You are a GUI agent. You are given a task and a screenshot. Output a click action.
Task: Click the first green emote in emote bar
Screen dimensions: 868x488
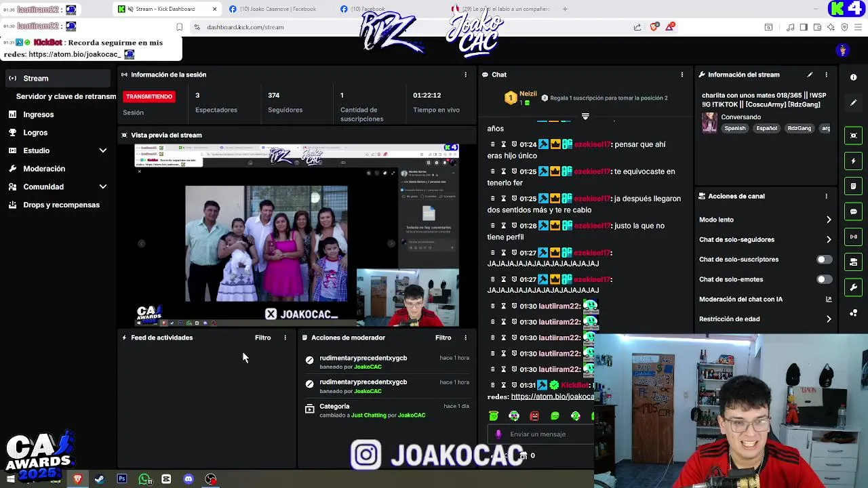pos(494,416)
